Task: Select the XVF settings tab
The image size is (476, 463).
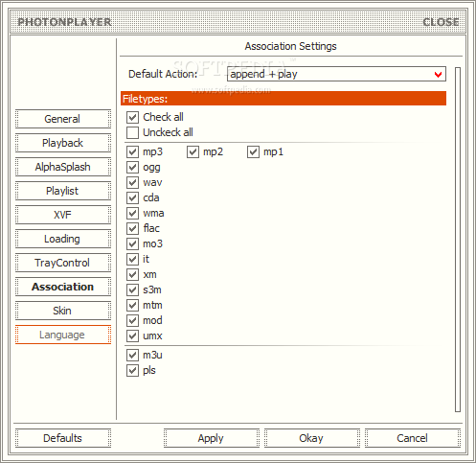Action: coord(63,215)
